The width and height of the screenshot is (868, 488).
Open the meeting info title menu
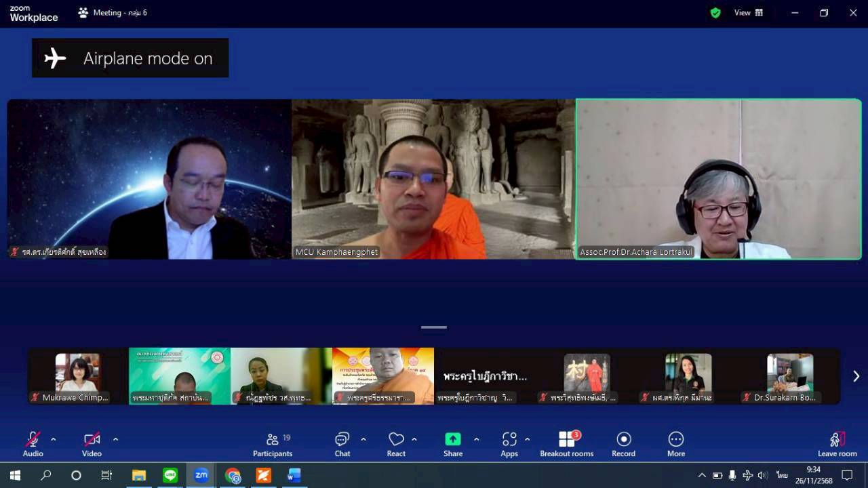coord(112,13)
